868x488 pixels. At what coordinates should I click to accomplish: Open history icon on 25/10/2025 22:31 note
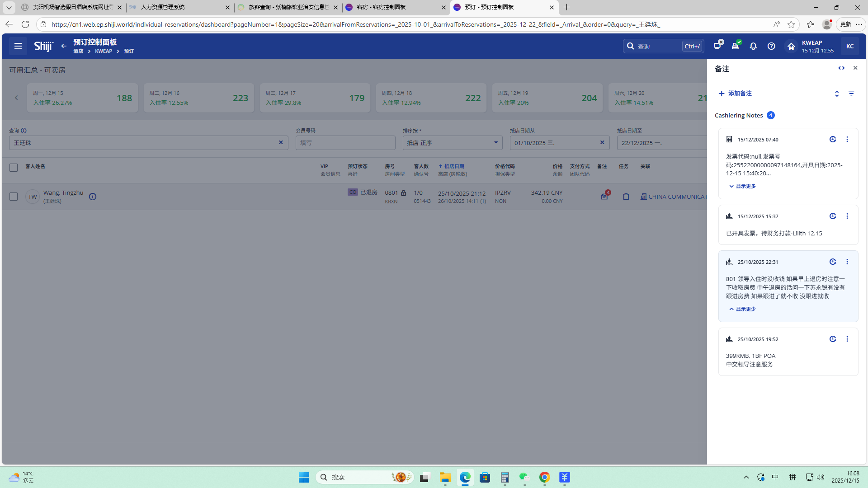(833, 262)
